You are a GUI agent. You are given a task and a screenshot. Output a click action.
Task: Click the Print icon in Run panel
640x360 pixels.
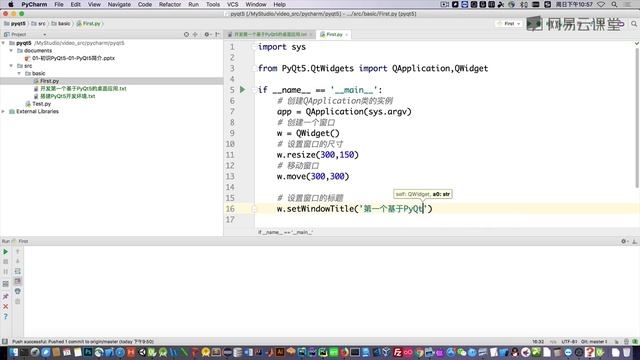18,291
